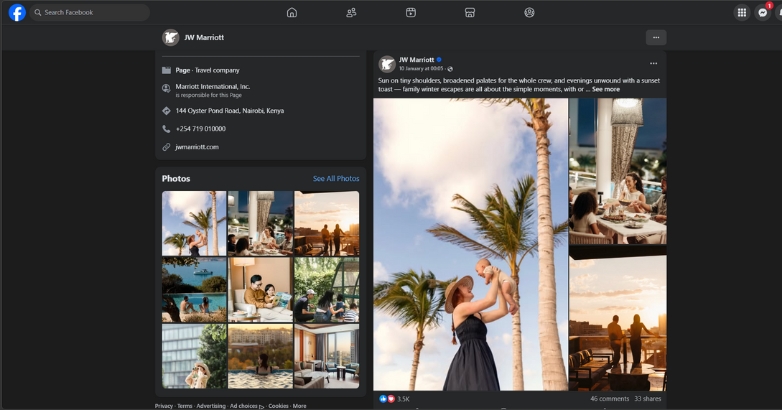Open Ad choices footer link
The height and width of the screenshot is (410, 782).
point(247,406)
